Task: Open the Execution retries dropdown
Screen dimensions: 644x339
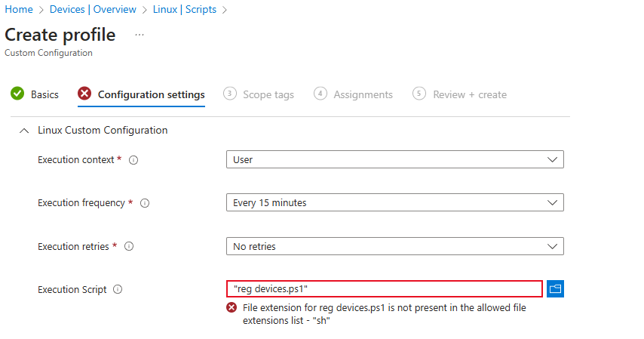Action: [394, 246]
